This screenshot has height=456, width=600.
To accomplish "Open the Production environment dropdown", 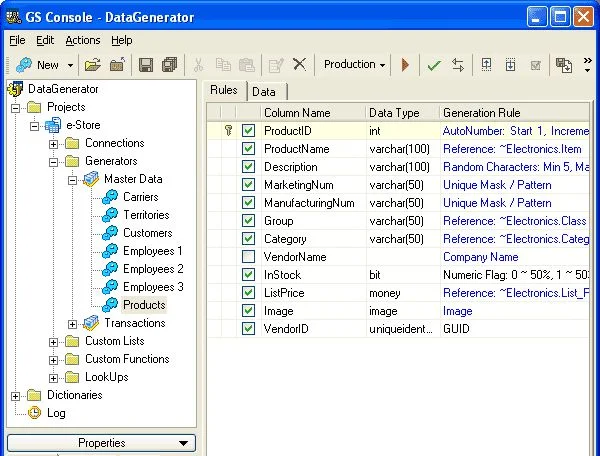I will tap(354, 64).
